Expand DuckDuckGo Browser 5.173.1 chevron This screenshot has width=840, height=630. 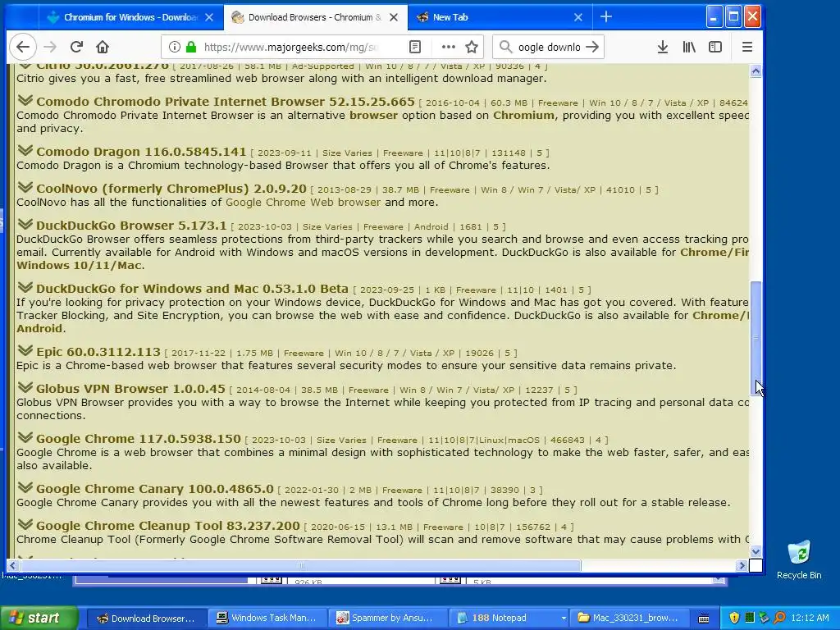click(25, 224)
